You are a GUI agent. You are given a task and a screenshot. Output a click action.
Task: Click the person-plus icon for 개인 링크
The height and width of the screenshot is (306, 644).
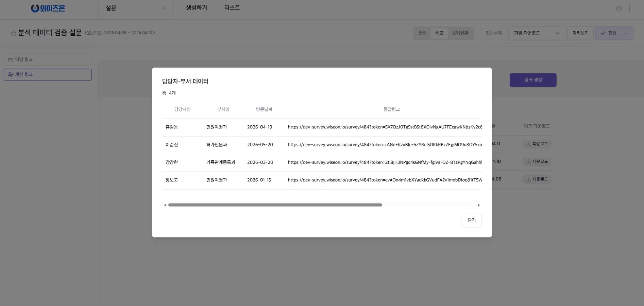tap(10, 74)
